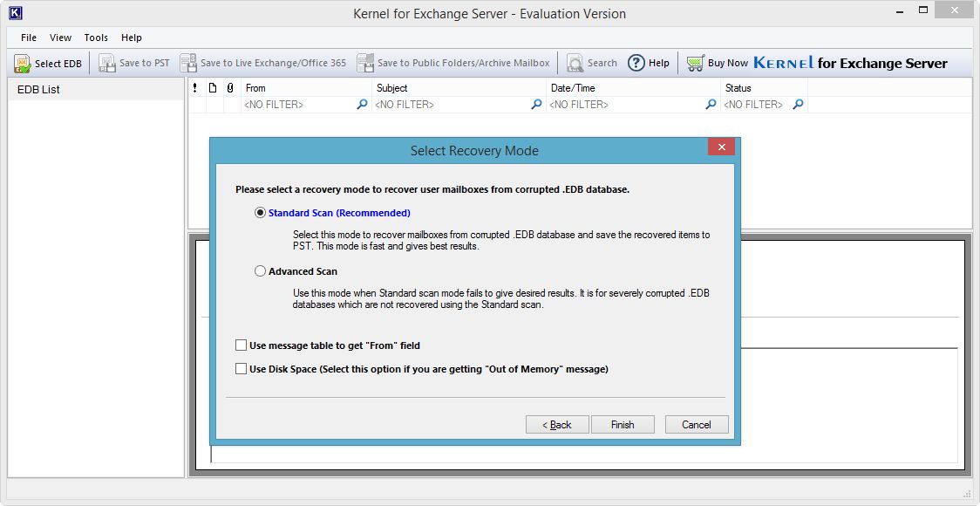Screen dimensions: 980x506
Task: Click the item type page column header
Action: point(213,88)
